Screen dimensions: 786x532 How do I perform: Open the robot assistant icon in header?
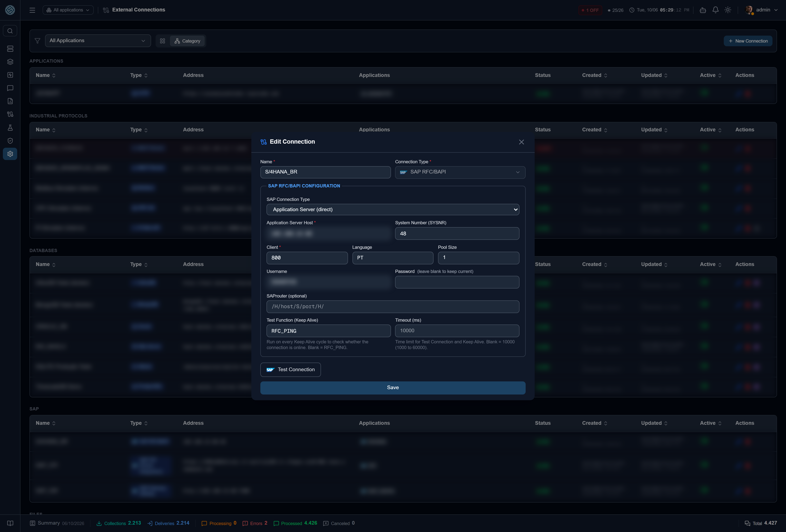point(703,10)
